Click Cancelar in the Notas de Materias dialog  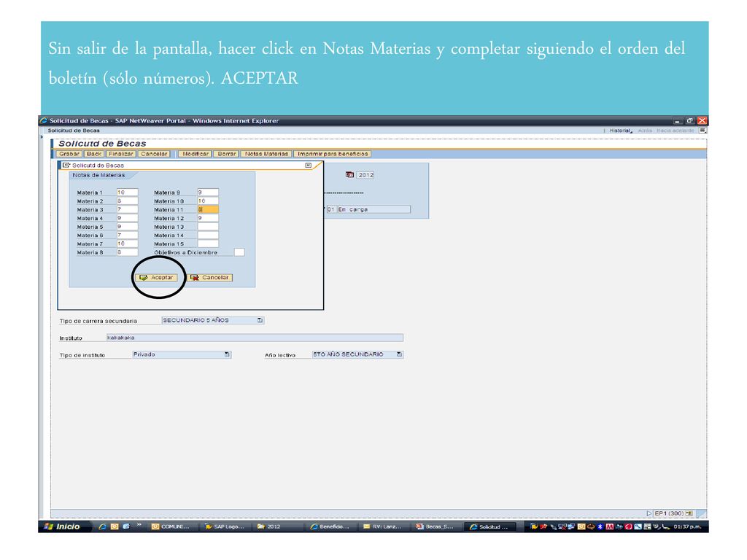click(x=211, y=277)
